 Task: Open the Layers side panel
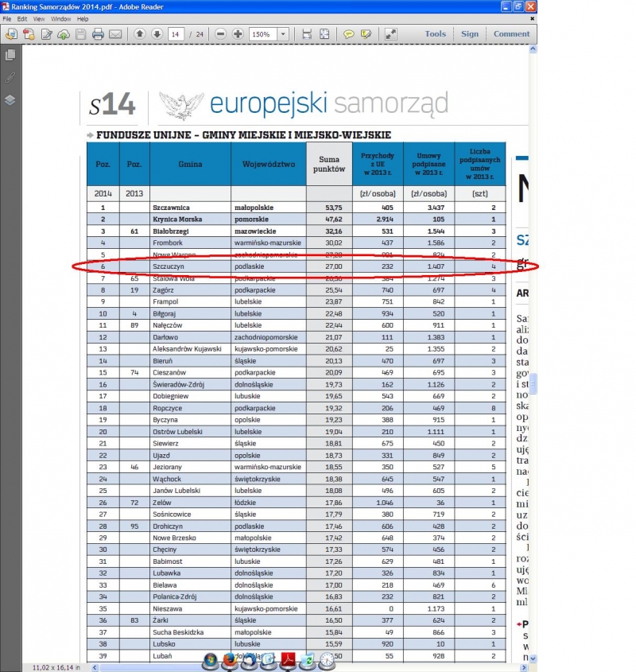coord(10,100)
